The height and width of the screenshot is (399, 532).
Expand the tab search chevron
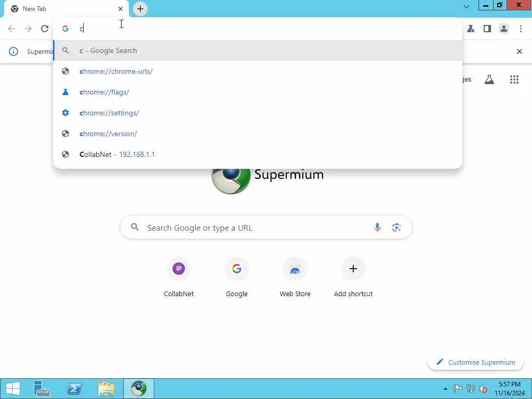[x=467, y=6]
